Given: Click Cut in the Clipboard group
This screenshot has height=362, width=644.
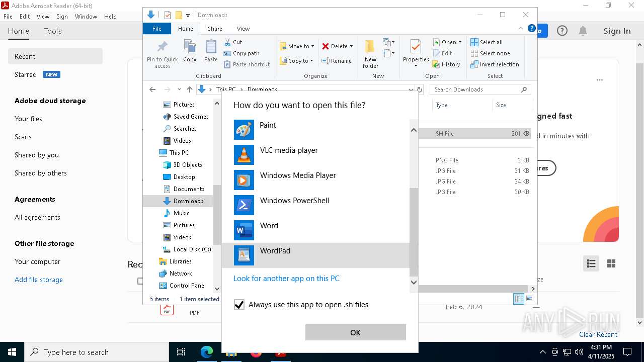Looking at the screenshot, I should pos(233,42).
